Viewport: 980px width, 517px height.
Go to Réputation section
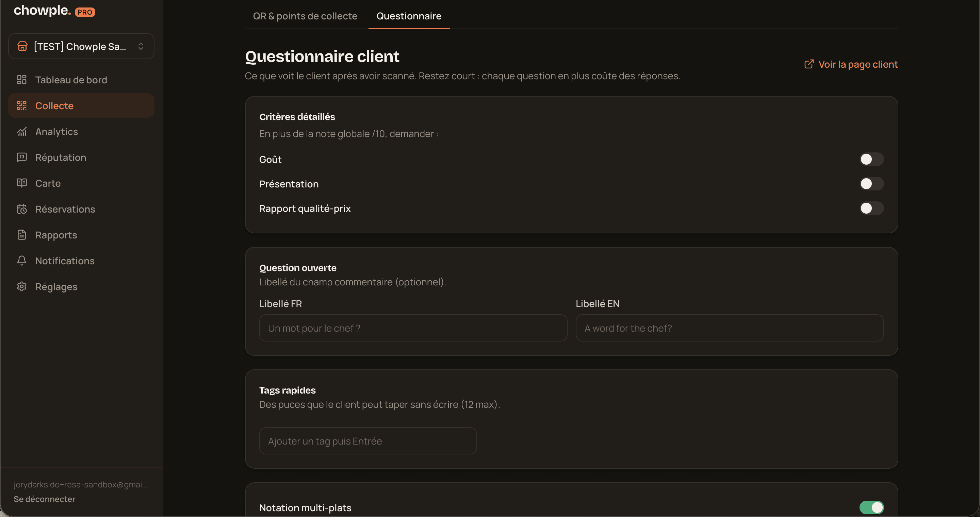tap(81, 157)
